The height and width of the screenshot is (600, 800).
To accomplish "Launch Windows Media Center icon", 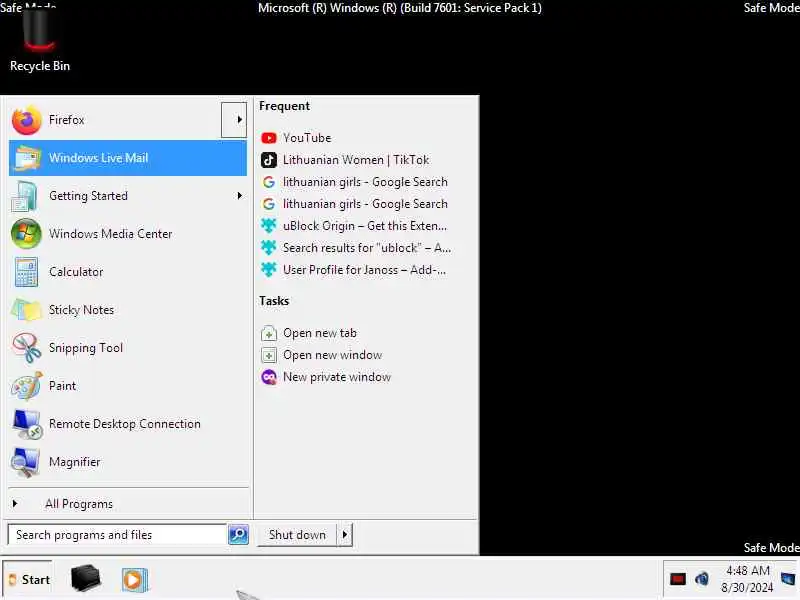I will click(x=26, y=234).
